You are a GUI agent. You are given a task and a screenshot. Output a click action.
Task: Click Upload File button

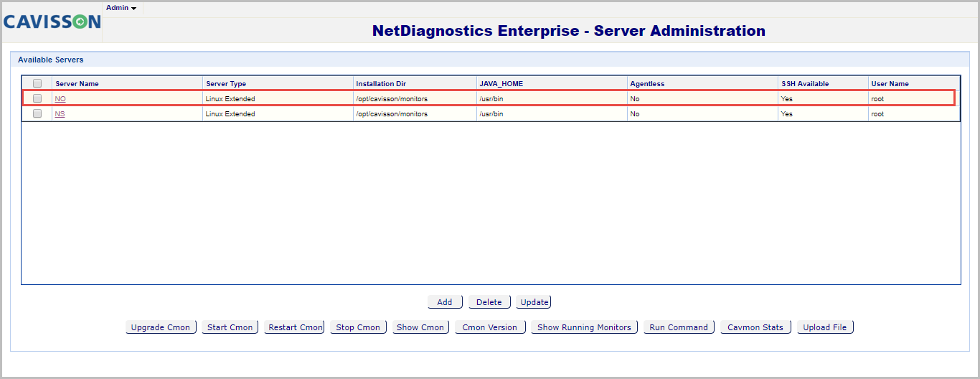point(825,327)
